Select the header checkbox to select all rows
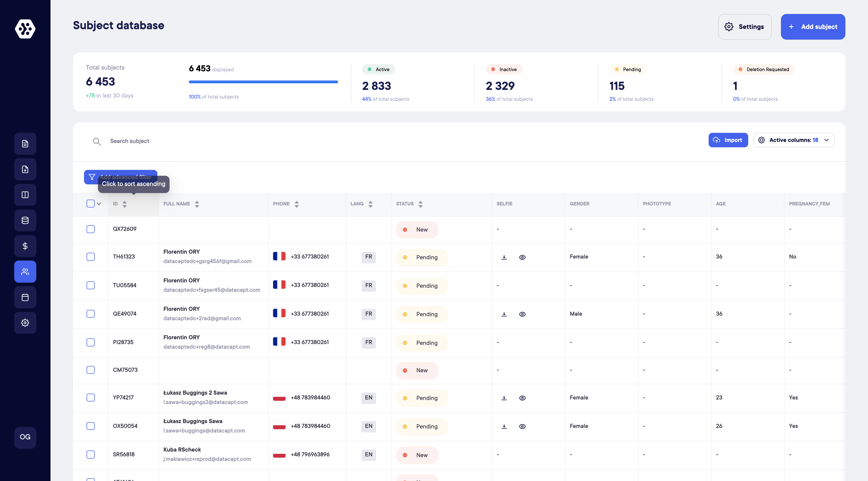The width and height of the screenshot is (868, 481). click(x=90, y=204)
